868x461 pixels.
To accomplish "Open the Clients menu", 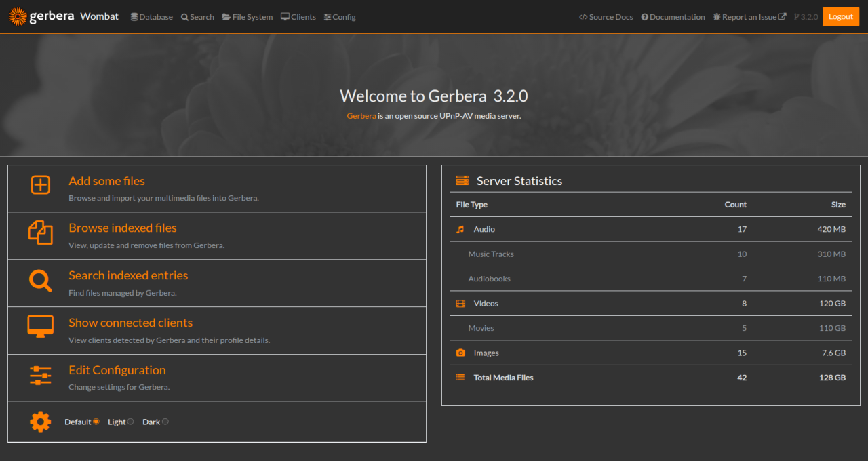I will tap(298, 17).
